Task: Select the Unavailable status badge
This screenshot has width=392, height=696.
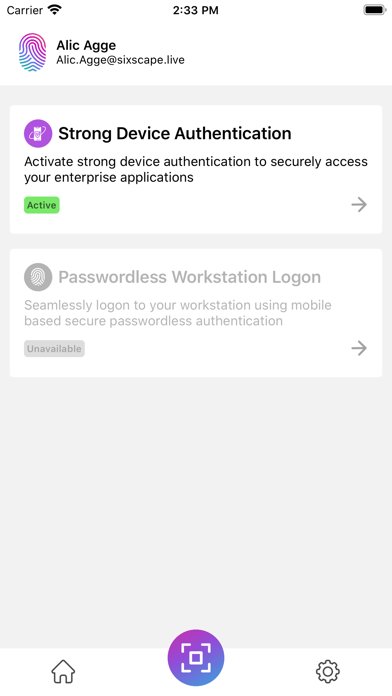Action: pyautogui.click(x=54, y=349)
